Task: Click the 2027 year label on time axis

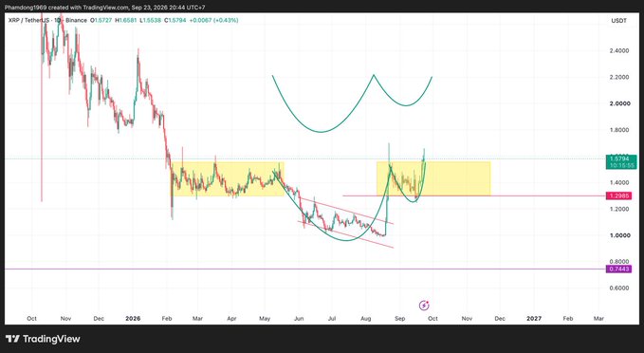Action: pos(534,319)
